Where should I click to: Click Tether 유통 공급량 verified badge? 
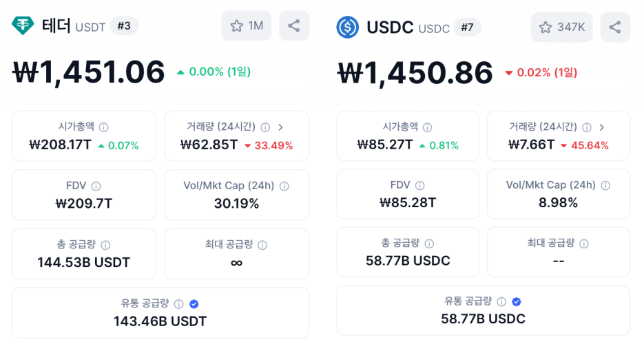click(x=194, y=304)
